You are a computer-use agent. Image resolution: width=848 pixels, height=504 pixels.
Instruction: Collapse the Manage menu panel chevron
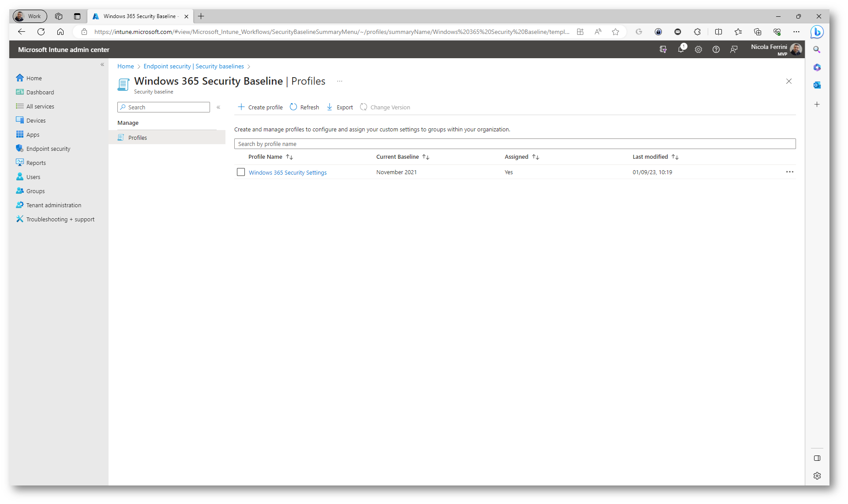point(218,107)
